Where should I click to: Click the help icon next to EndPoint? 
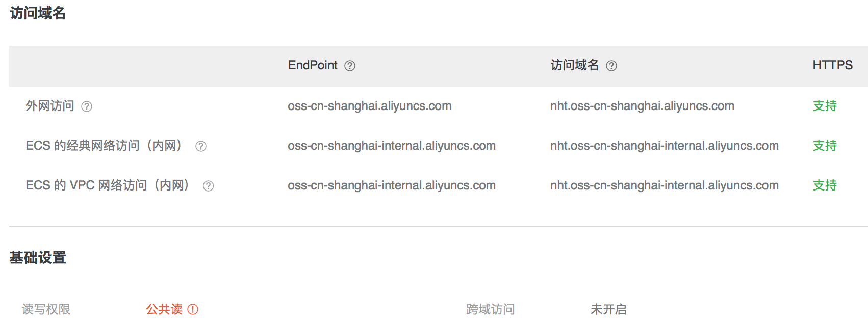(x=350, y=66)
